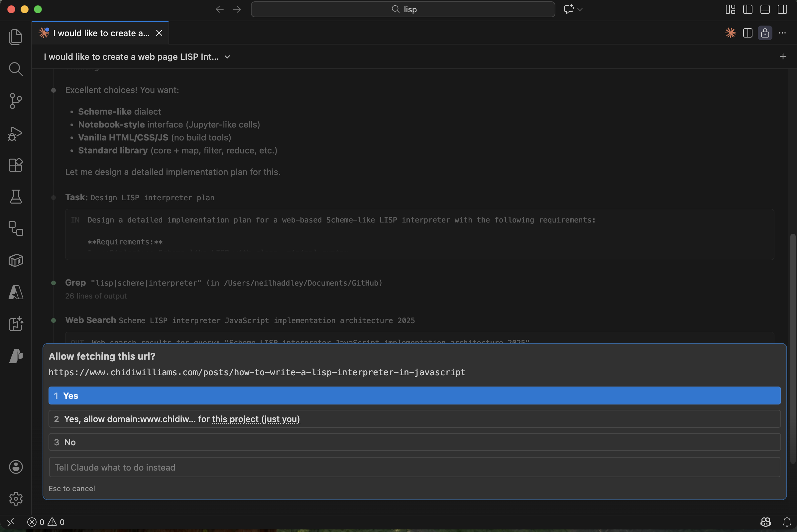Click the Claude icon in editor toolbar
The height and width of the screenshot is (532, 797).
tap(731, 33)
